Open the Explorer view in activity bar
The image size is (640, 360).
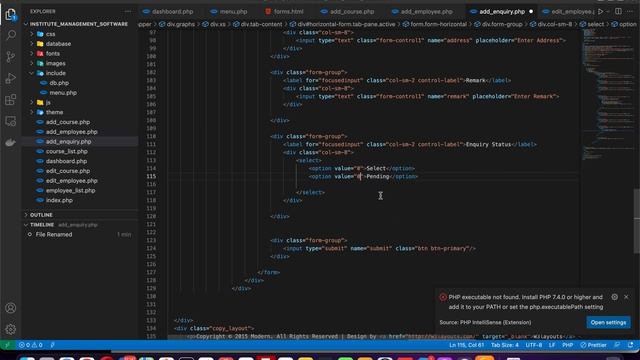pyautogui.click(x=11, y=14)
